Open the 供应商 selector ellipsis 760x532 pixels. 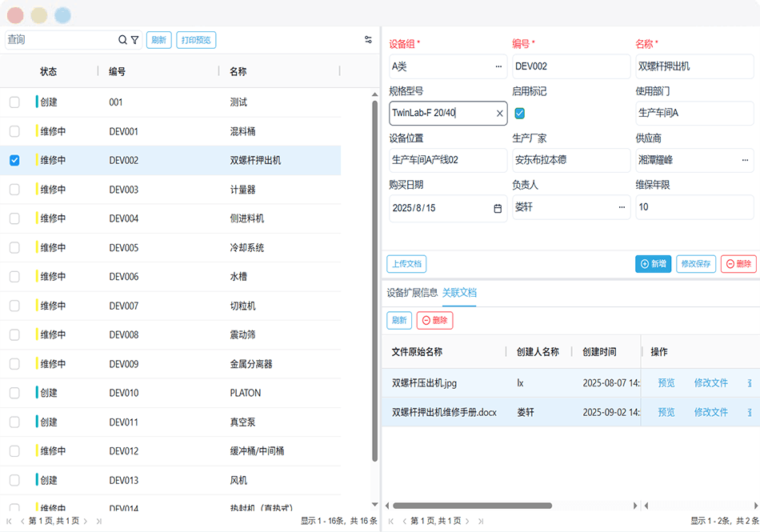point(745,160)
